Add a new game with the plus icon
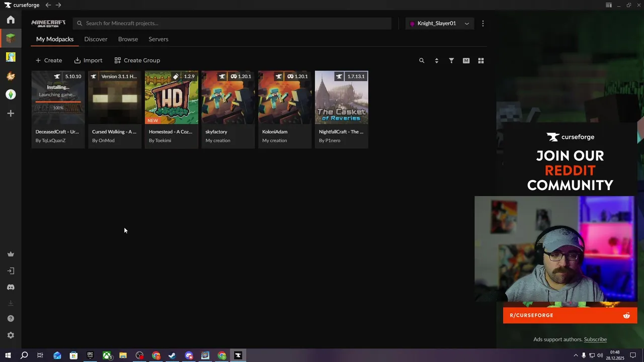 (x=11, y=114)
